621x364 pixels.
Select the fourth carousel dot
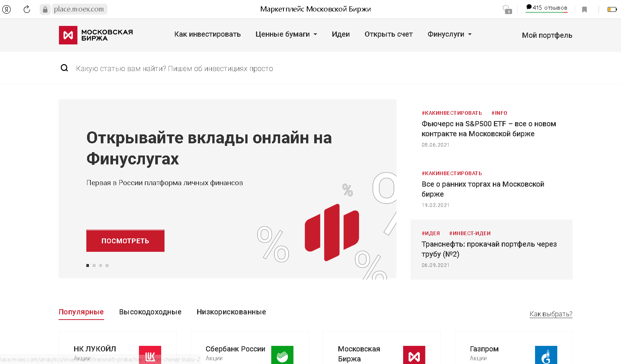click(107, 266)
